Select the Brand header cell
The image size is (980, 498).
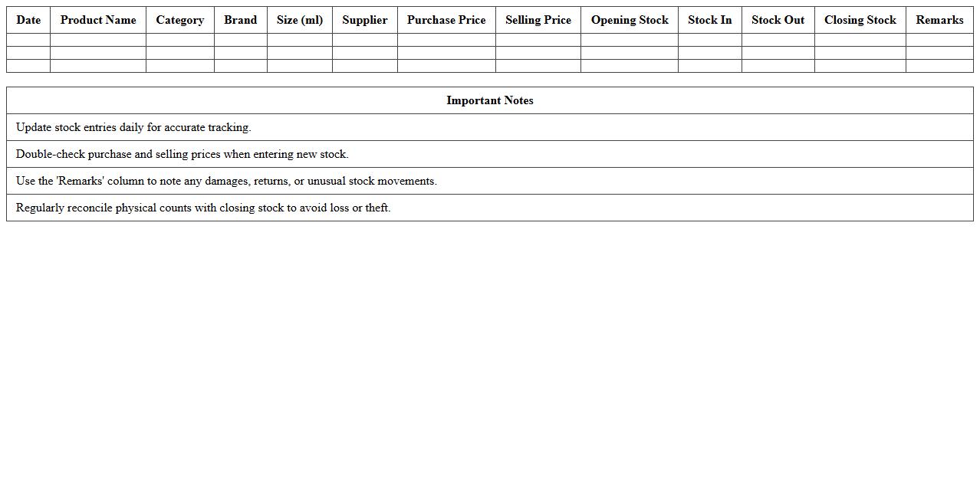pos(240,20)
